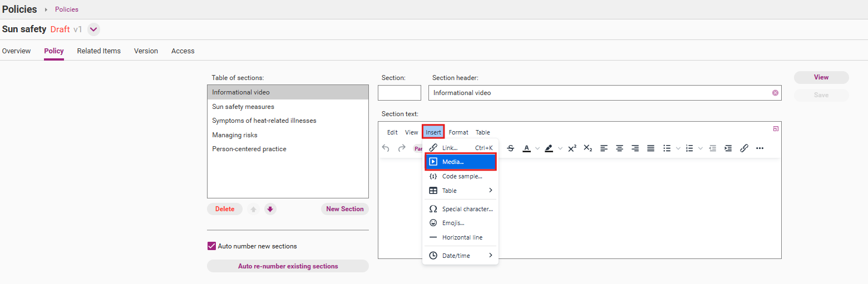Choose Media from the Insert menu
Viewport: 868px width, 284px height.
460,162
